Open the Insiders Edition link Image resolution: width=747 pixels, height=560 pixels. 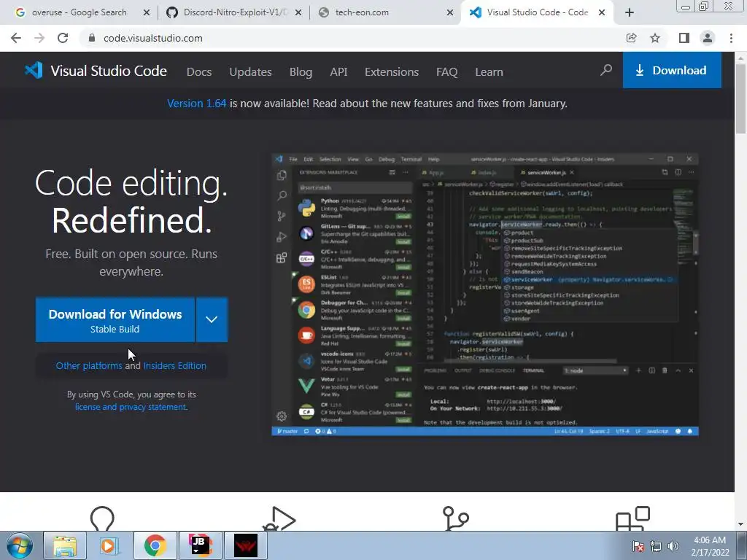175,366
